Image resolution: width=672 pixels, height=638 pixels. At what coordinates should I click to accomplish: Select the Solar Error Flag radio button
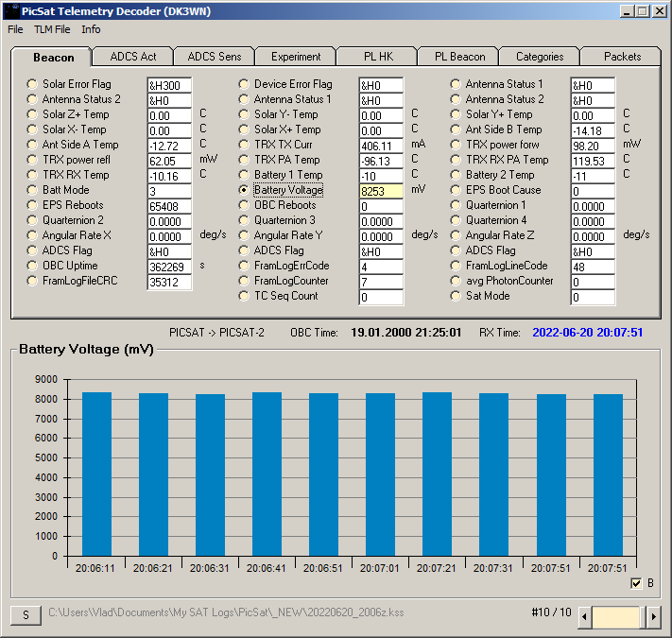click(32, 84)
